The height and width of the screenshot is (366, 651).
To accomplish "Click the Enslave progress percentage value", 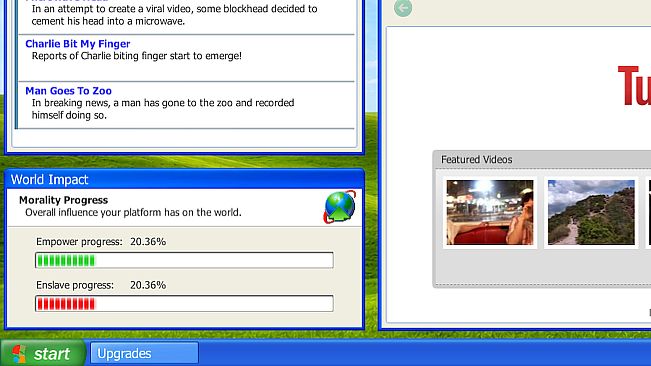I will tap(148, 285).
